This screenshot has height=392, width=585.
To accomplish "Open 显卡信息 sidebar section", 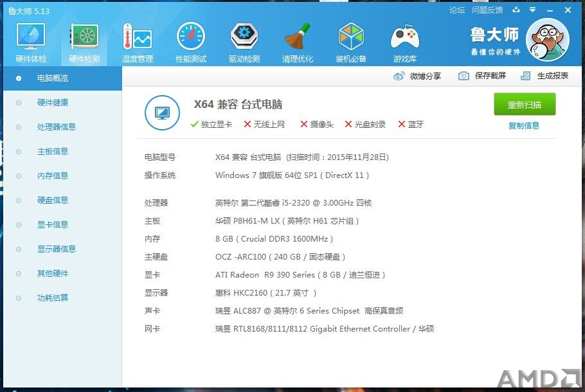I will (62, 225).
